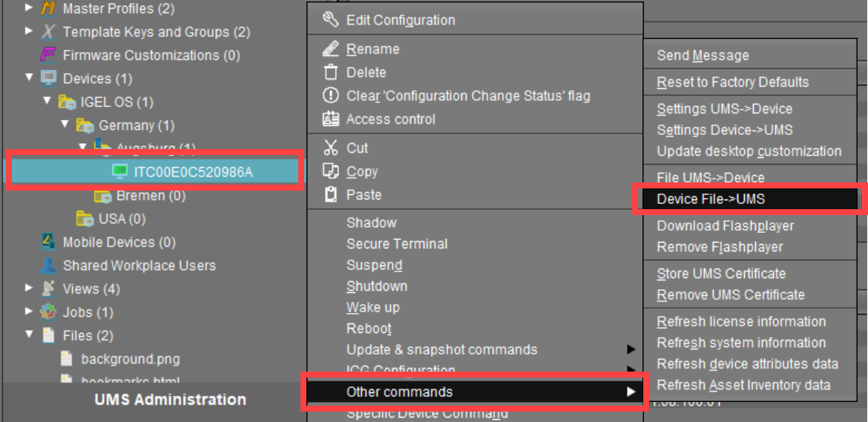Select device ITC00E0C520986A in tree
868x422 pixels.
[x=193, y=172]
